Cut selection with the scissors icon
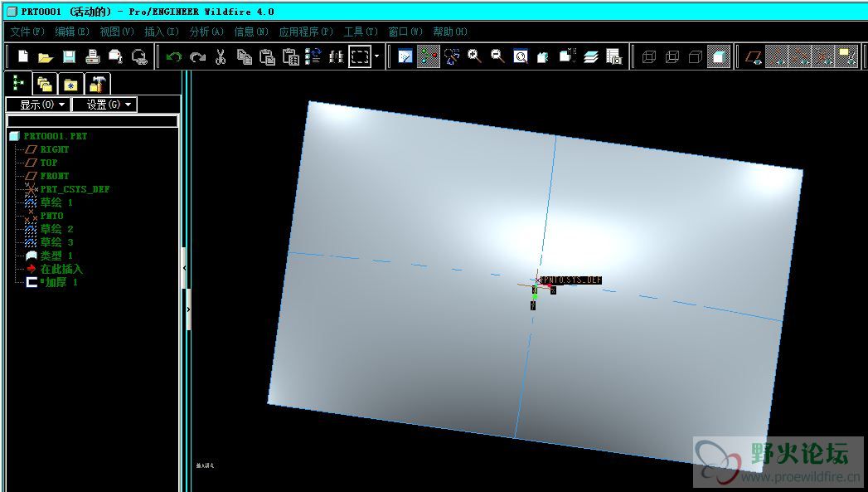Viewport: 868px width, 492px height. (221, 56)
